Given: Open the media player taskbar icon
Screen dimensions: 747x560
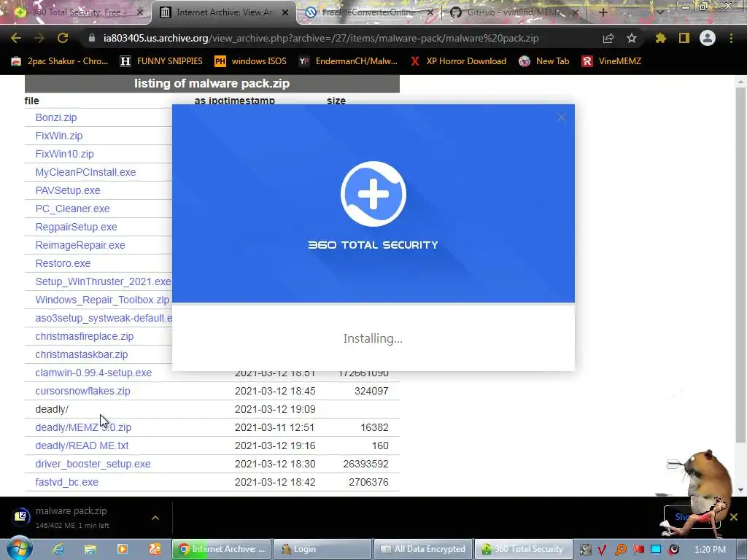Looking at the screenshot, I should coord(123,549).
